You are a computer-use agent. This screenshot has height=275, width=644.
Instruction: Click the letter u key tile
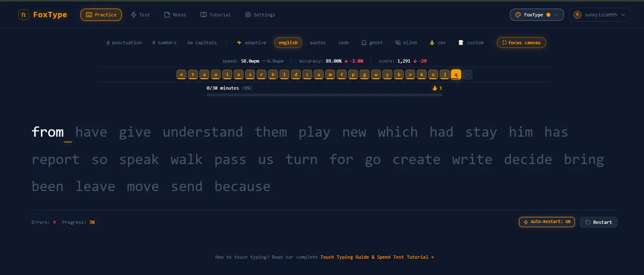click(319, 74)
